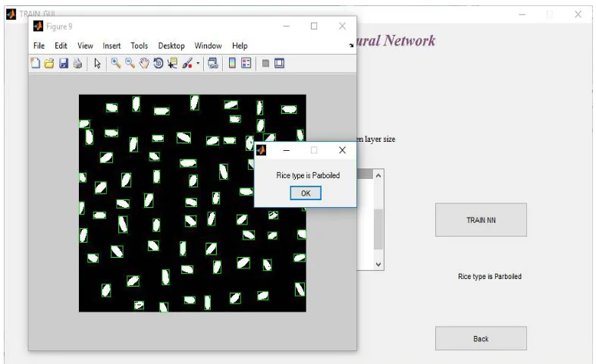The image size is (596, 364).
Task: Print the figure using the printer icon
Action: click(x=77, y=63)
